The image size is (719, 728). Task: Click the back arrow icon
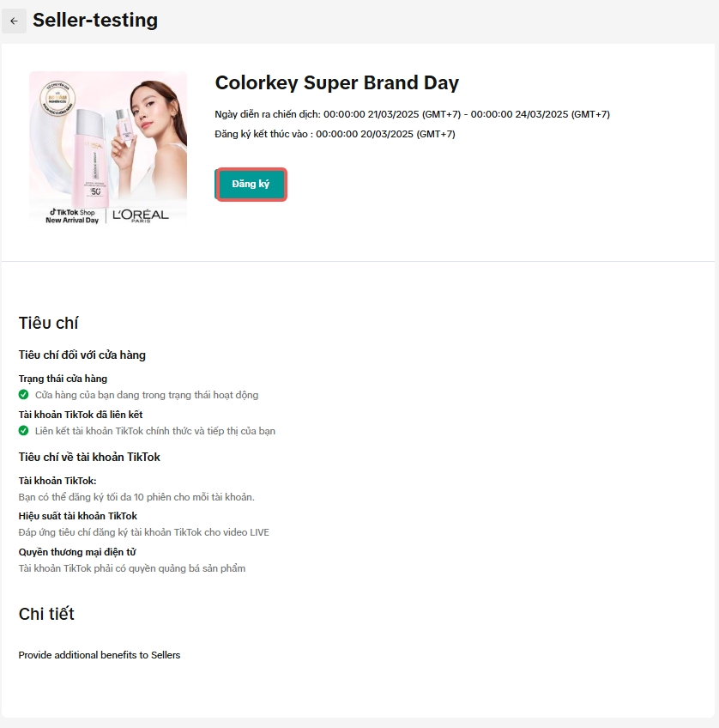pos(14,21)
